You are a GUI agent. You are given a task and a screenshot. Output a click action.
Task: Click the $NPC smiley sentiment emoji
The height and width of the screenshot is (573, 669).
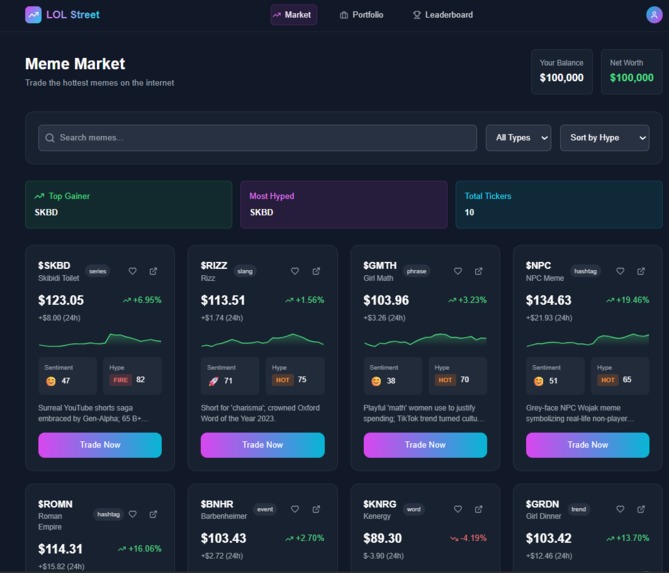coord(538,381)
